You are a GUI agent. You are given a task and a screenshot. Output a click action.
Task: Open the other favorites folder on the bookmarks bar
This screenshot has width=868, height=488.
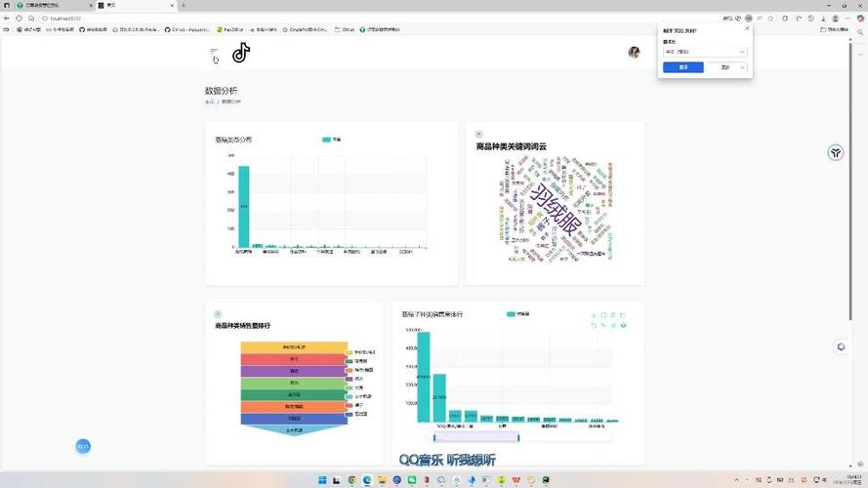pyautogui.click(x=835, y=29)
